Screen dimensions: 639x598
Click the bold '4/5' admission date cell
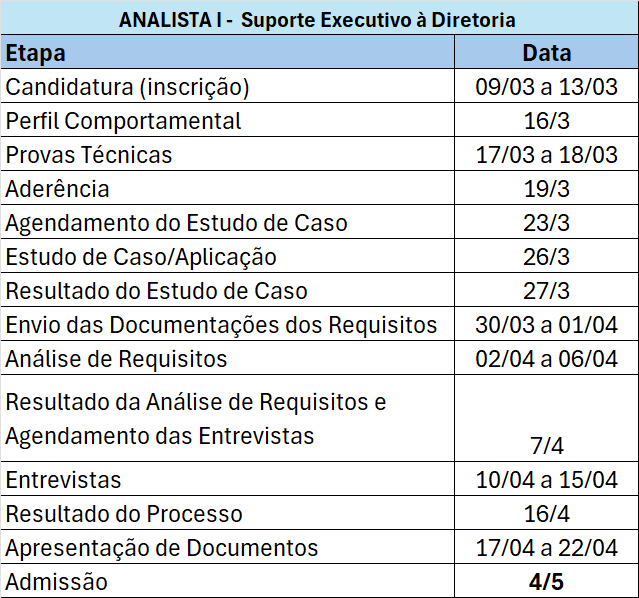point(547,582)
